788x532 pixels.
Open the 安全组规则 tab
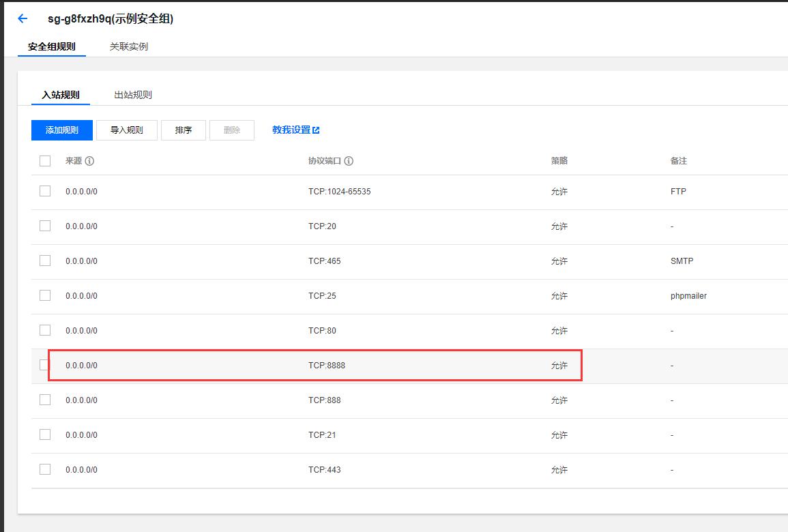point(52,46)
